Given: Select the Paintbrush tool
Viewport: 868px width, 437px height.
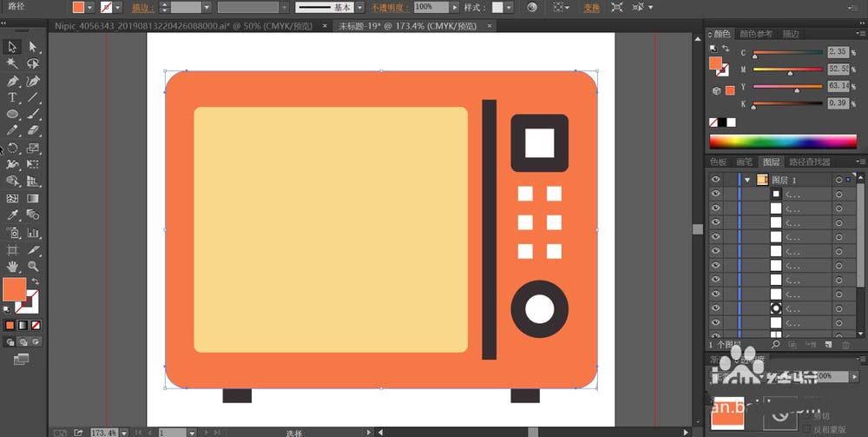Looking at the screenshot, I should click(x=33, y=114).
